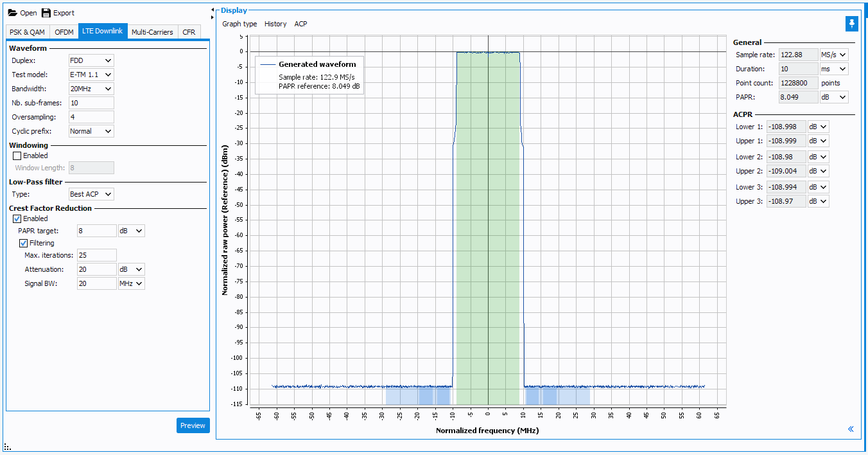Click the Lower 2 ACPR -108.98 field

(x=786, y=157)
